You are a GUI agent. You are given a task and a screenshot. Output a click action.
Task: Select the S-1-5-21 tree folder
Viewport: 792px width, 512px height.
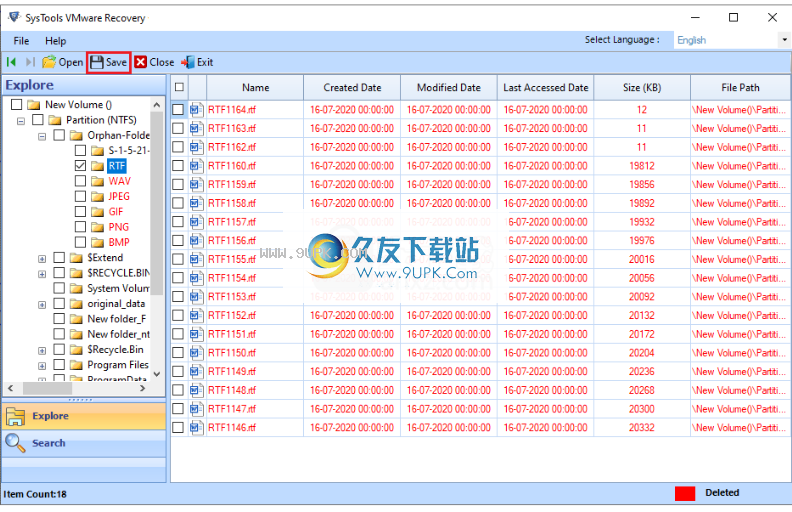129,150
